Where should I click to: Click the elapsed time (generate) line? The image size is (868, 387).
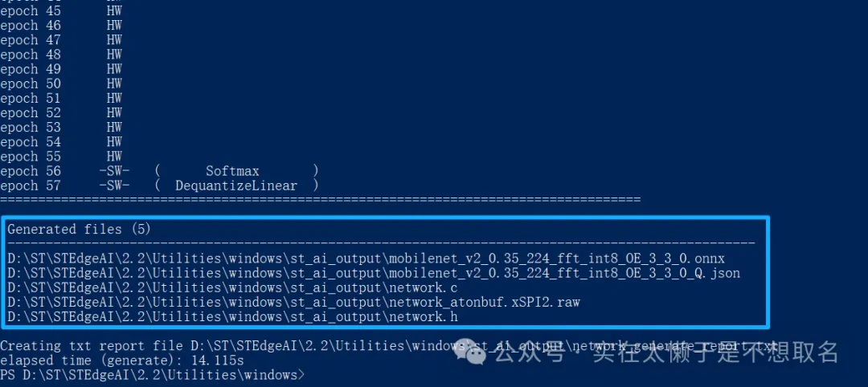121,361
